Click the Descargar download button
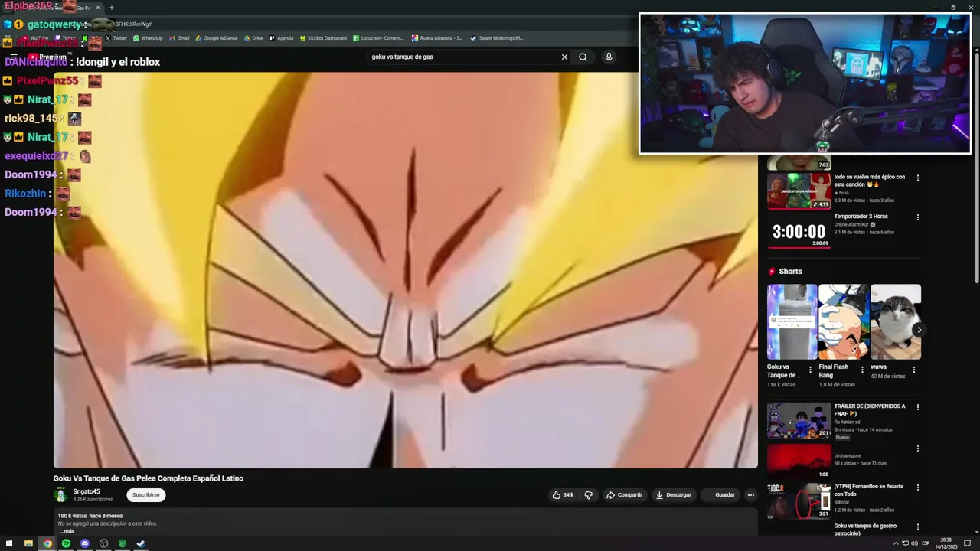 [x=673, y=495]
